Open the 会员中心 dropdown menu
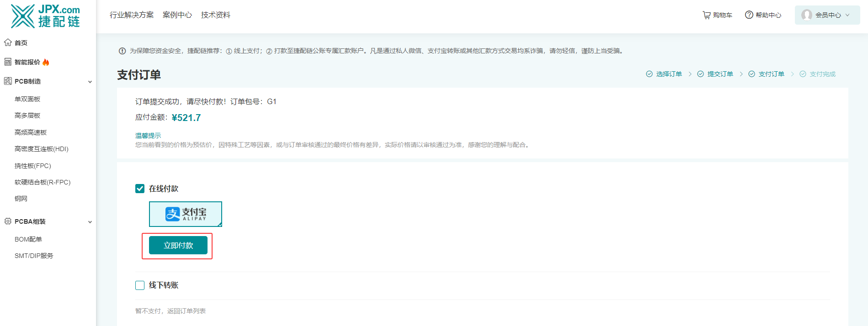Viewport: 868px width, 326px height. click(828, 15)
